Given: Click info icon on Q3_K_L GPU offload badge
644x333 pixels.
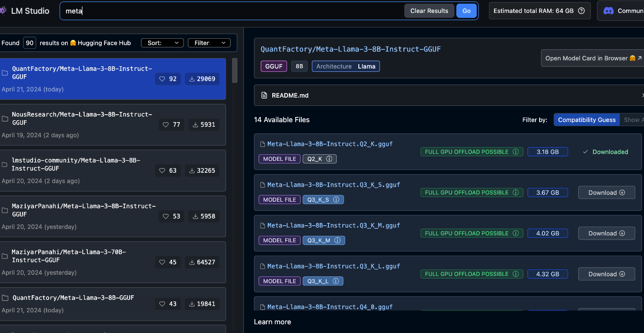Looking at the screenshot, I should pos(516,274).
